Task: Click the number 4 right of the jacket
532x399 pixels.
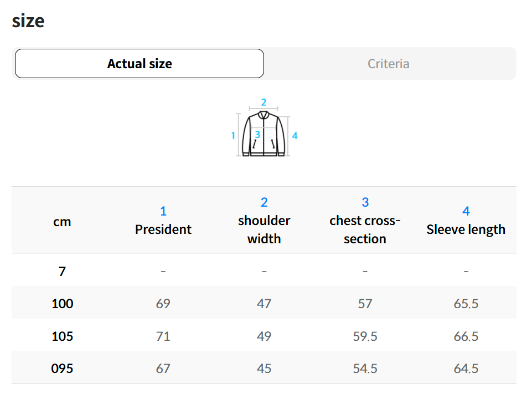Action: [295, 136]
